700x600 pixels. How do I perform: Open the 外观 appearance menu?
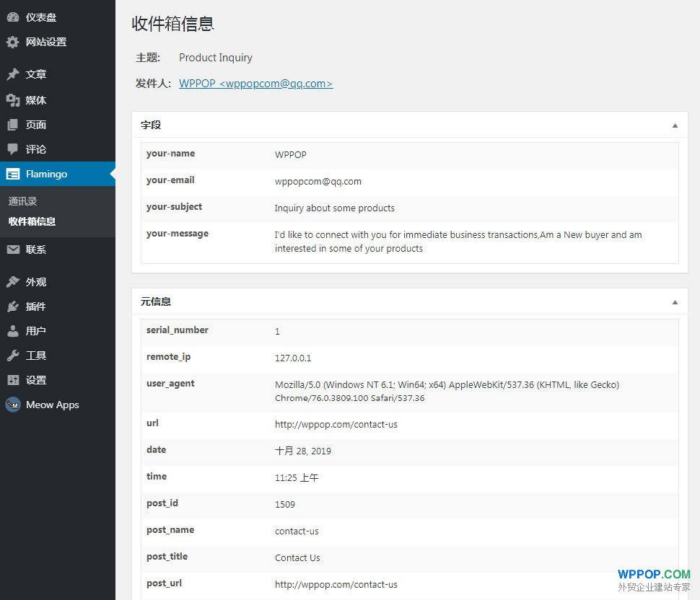[x=36, y=282]
